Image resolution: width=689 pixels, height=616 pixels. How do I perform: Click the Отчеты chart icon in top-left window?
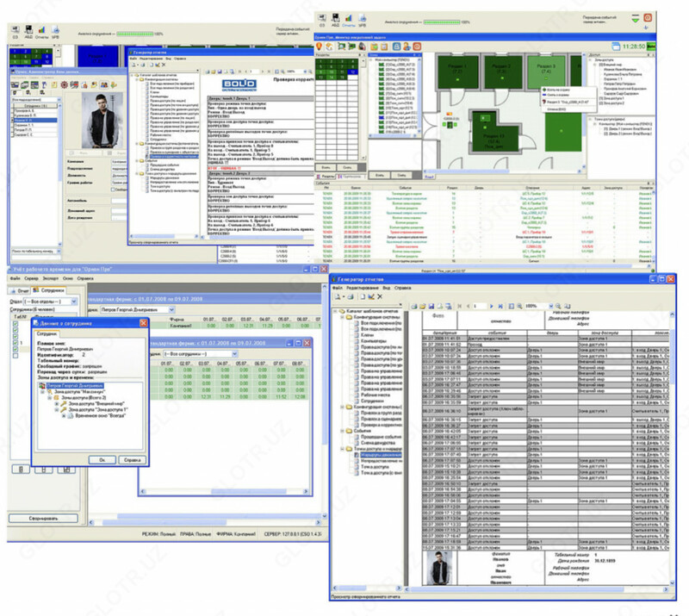tap(42, 28)
